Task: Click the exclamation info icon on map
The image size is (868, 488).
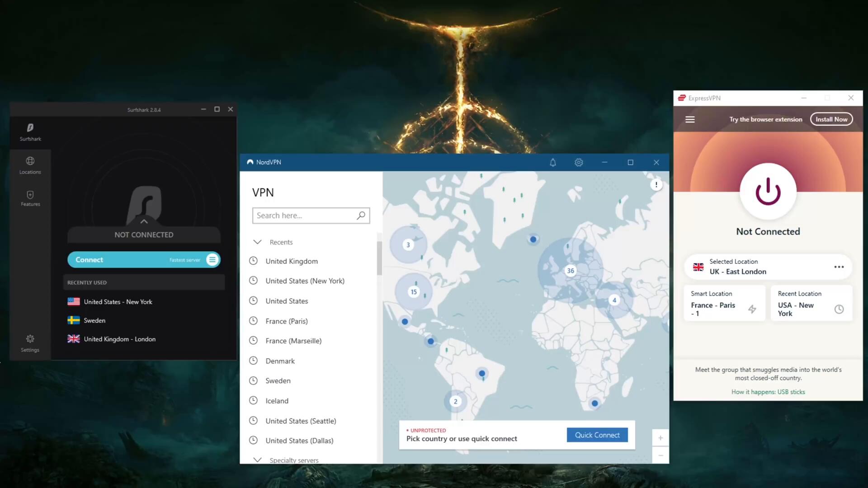Action: click(656, 185)
